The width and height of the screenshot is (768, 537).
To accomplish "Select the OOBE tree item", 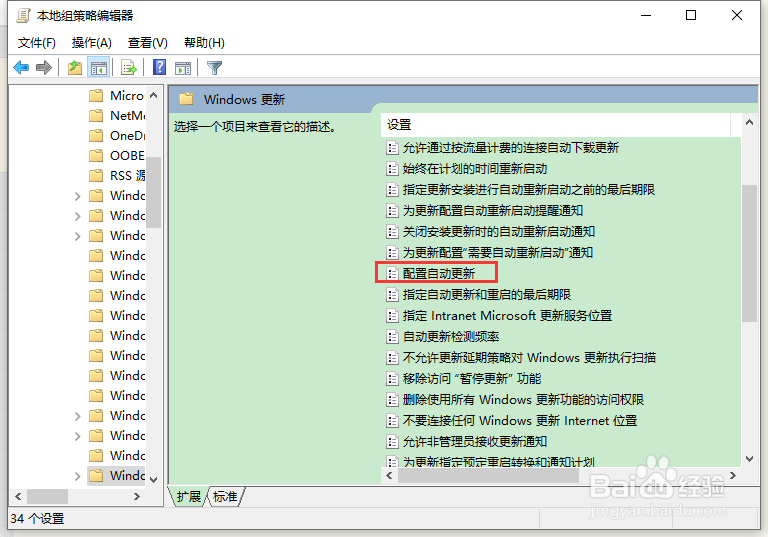I will 127,155.
